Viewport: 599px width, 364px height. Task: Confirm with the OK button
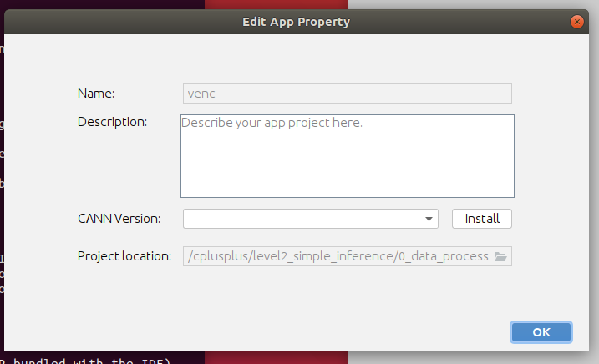[x=541, y=332]
